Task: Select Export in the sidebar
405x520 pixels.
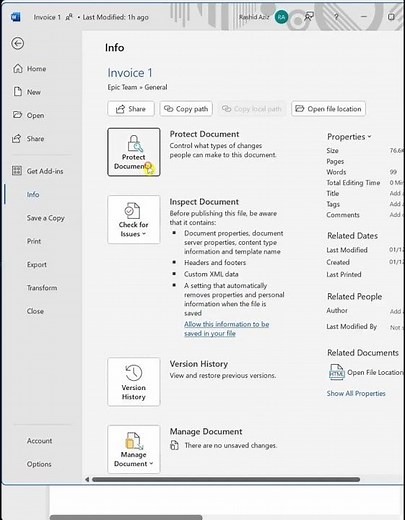Action: click(37, 264)
